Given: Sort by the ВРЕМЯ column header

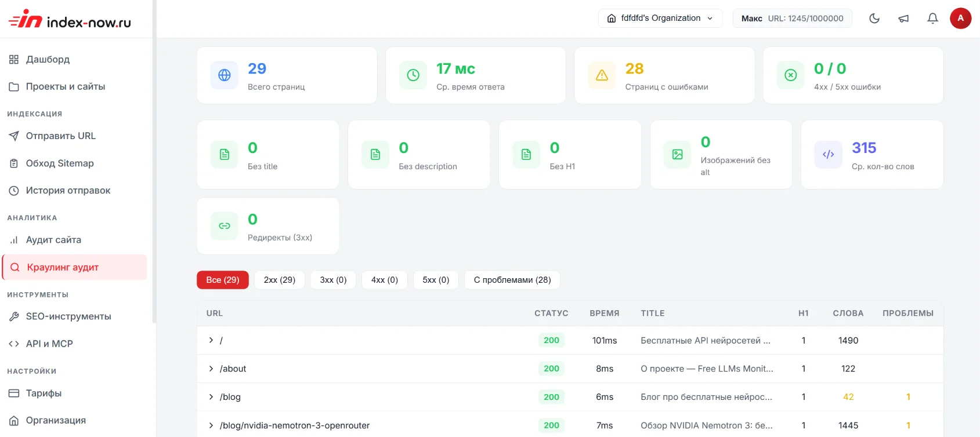Looking at the screenshot, I should [x=605, y=314].
